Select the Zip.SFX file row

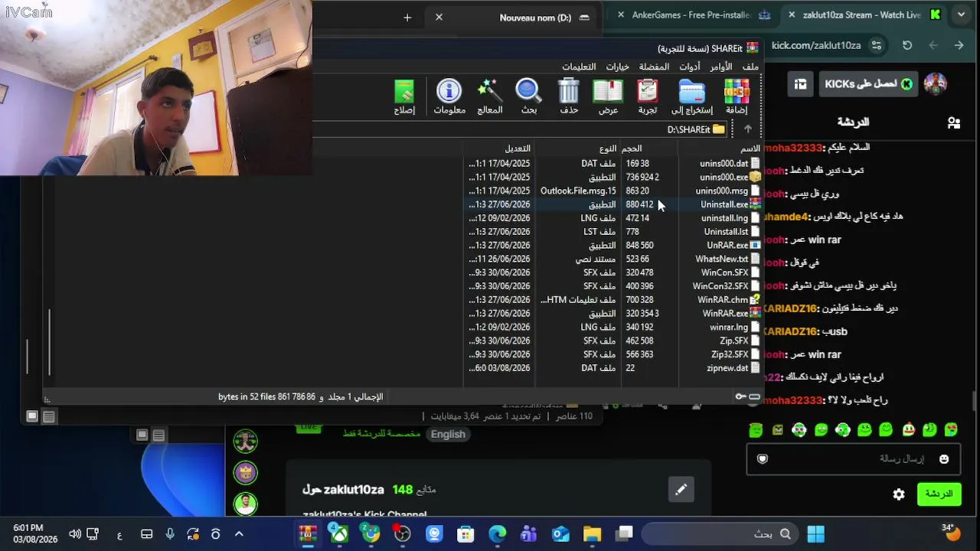613,341
